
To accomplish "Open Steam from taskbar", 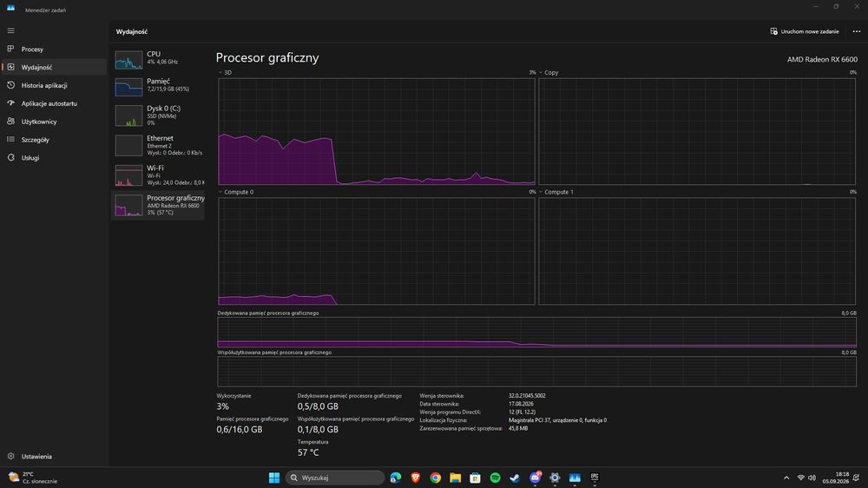I will [515, 478].
